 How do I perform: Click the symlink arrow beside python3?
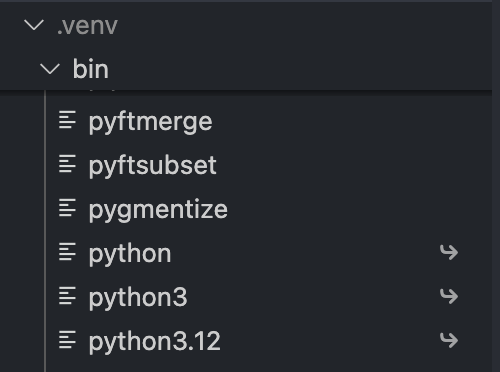pos(449,296)
